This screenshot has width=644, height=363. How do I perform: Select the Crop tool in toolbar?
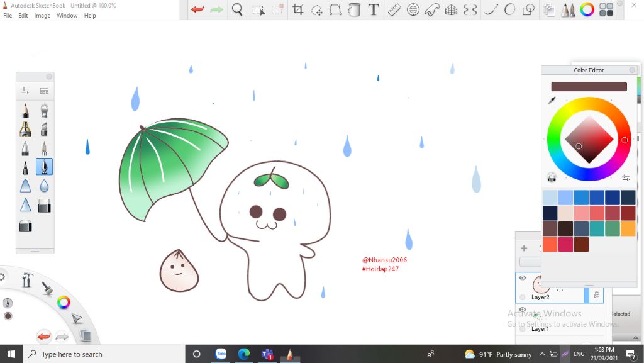[x=298, y=10]
